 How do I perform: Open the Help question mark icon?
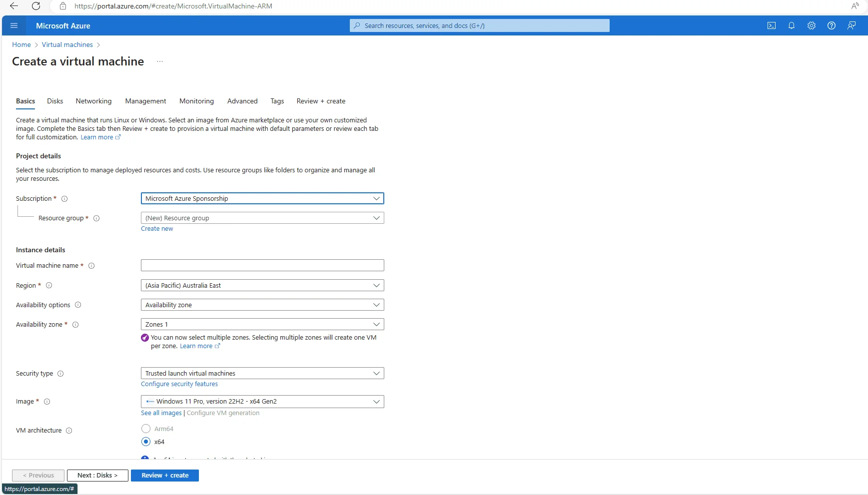pos(832,25)
